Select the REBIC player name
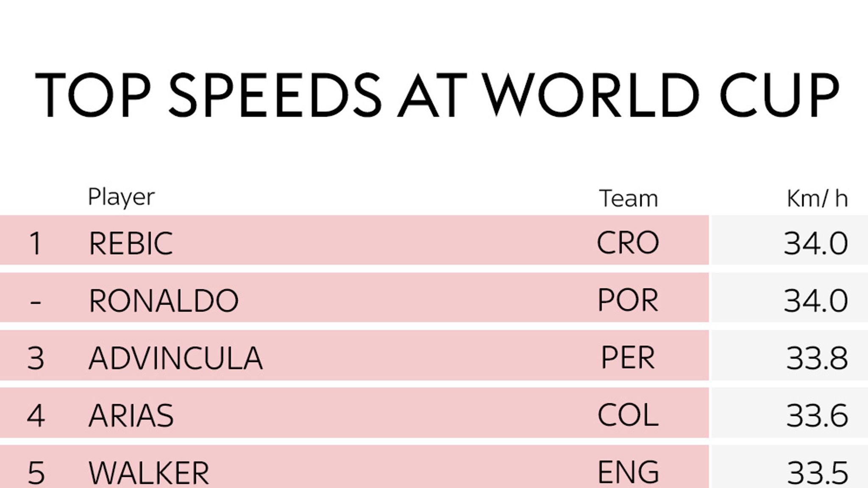The image size is (868, 488). [131, 243]
